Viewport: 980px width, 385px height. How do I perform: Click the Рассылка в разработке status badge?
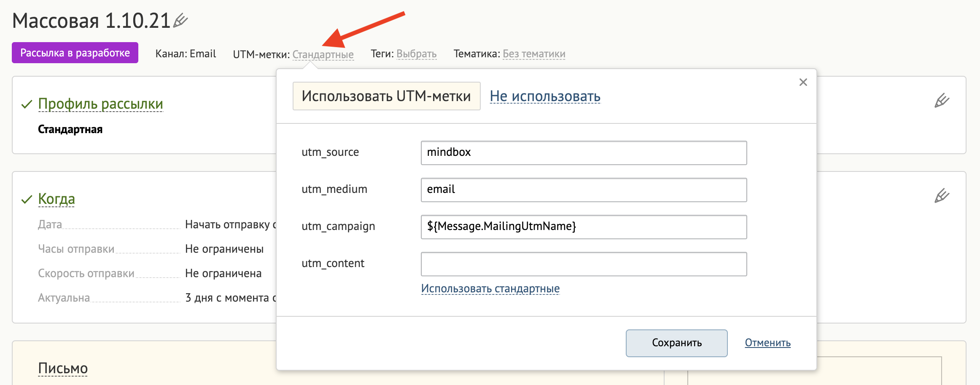click(x=75, y=53)
